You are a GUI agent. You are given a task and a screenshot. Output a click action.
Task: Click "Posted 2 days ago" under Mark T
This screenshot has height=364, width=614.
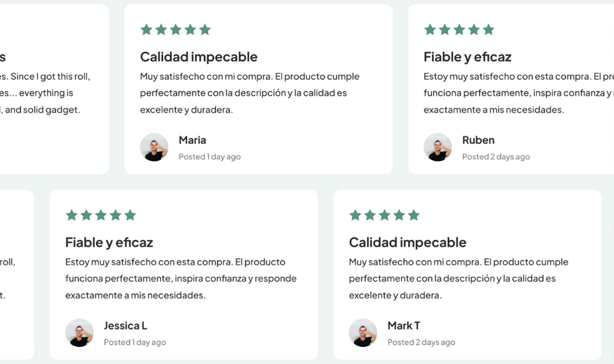pos(421,342)
